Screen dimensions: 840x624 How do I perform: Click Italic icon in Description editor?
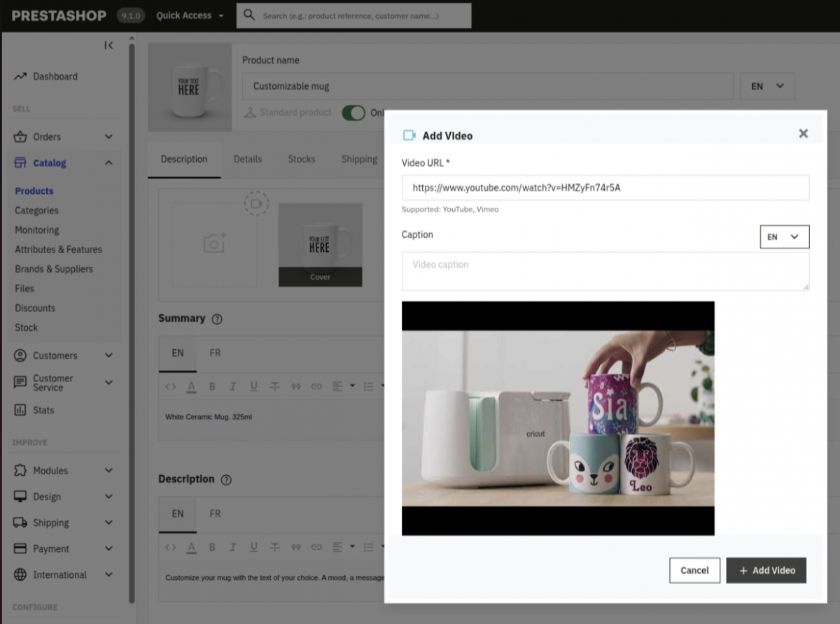tap(233, 547)
